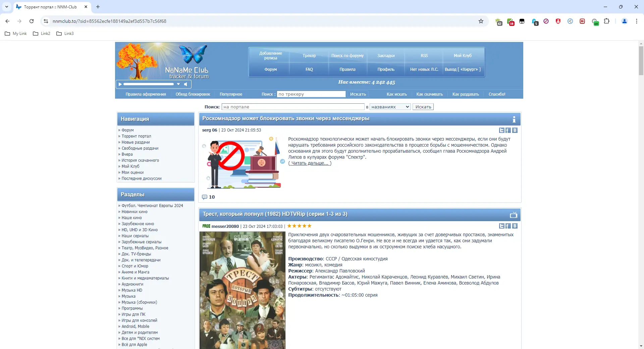The height and width of the screenshot is (349, 644).
Task: Click the на портале search input field
Action: click(293, 107)
